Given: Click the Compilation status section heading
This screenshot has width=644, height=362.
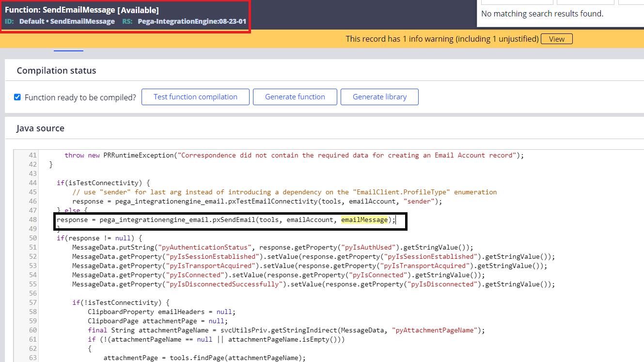Looking at the screenshot, I should (56, 71).
